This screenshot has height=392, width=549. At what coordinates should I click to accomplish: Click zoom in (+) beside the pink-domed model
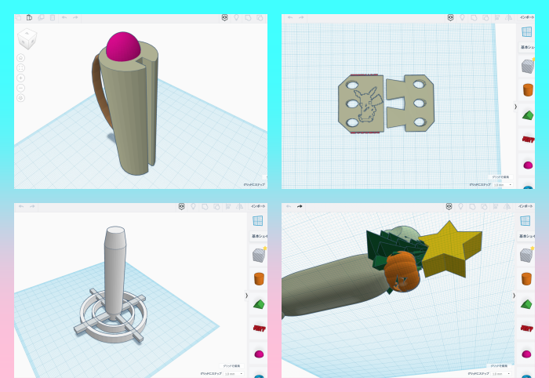20,78
